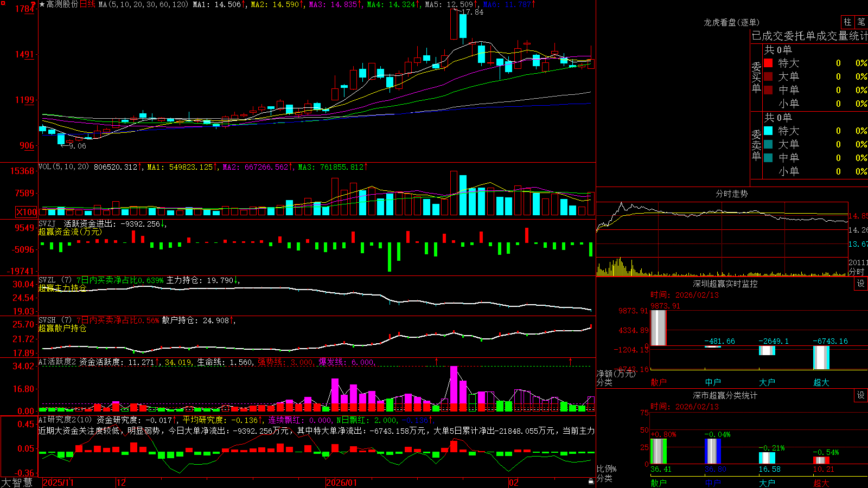Viewport: 868px width, 488px height.
Task: Click the teal 大单 sell swatch
Action: pos(768,144)
